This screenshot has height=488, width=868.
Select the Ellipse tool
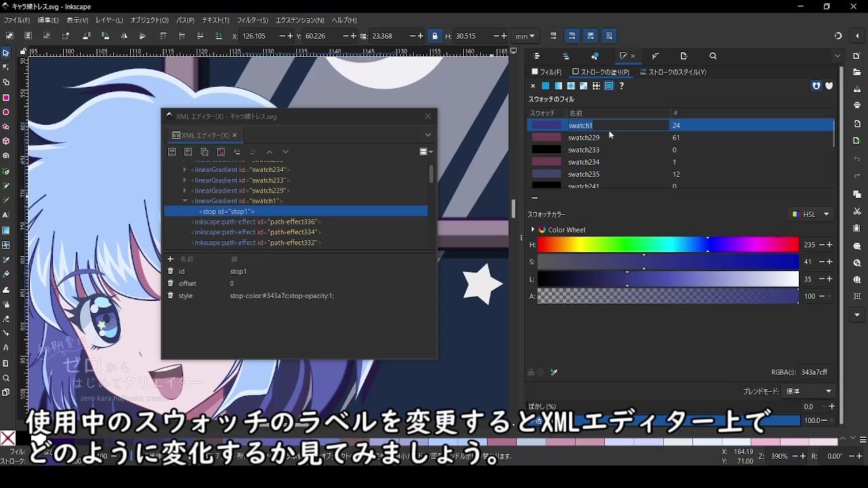tap(6, 113)
